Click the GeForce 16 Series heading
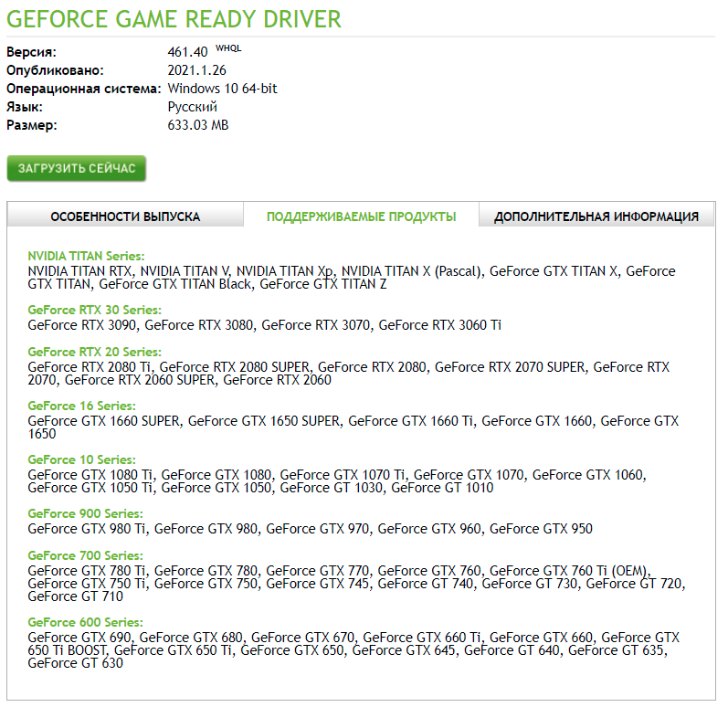The height and width of the screenshot is (707, 728). coord(81,406)
